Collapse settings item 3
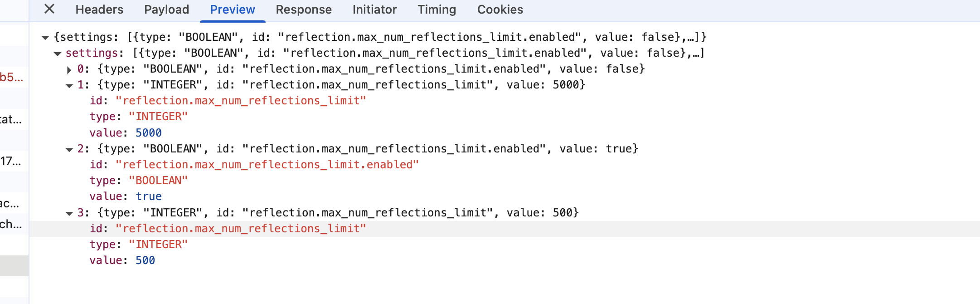The height and width of the screenshot is (304, 980). pos(69,213)
